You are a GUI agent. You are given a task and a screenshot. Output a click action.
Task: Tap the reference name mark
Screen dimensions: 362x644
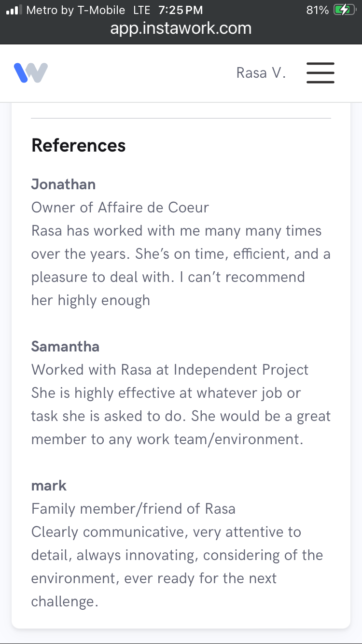(x=49, y=485)
